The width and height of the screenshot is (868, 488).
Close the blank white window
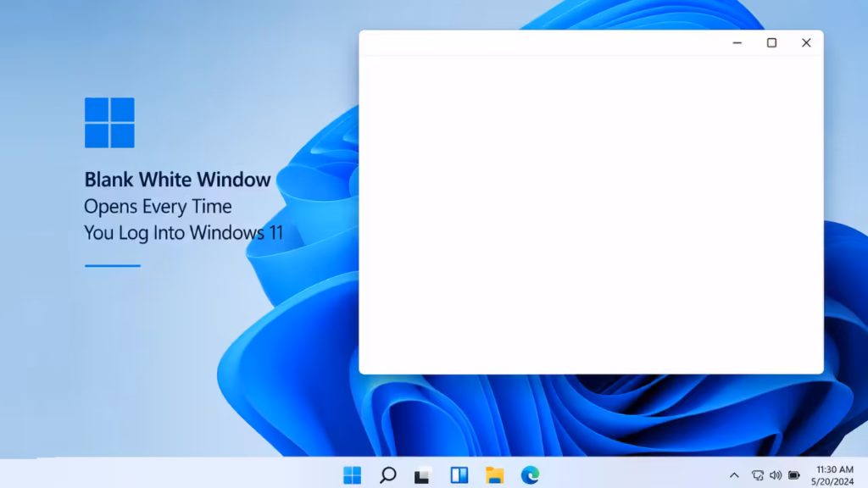[x=806, y=42]
